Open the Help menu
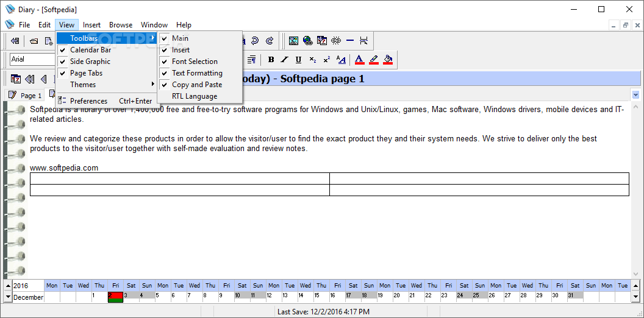Image resolution: width=644 pixels, height=318 pixels. [184, 24]
